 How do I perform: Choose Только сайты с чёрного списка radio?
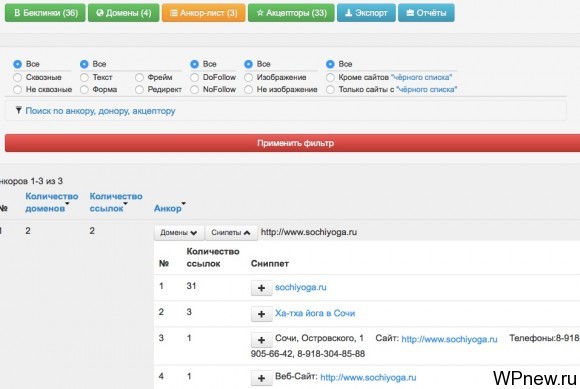[330, 89]
